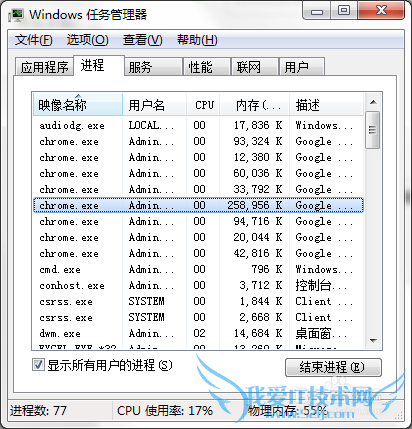The height and width of the screenshot is (429, 412).
Task: Click 桌面窗... description of dwm.exe
Action: click(x=321, y=333)
